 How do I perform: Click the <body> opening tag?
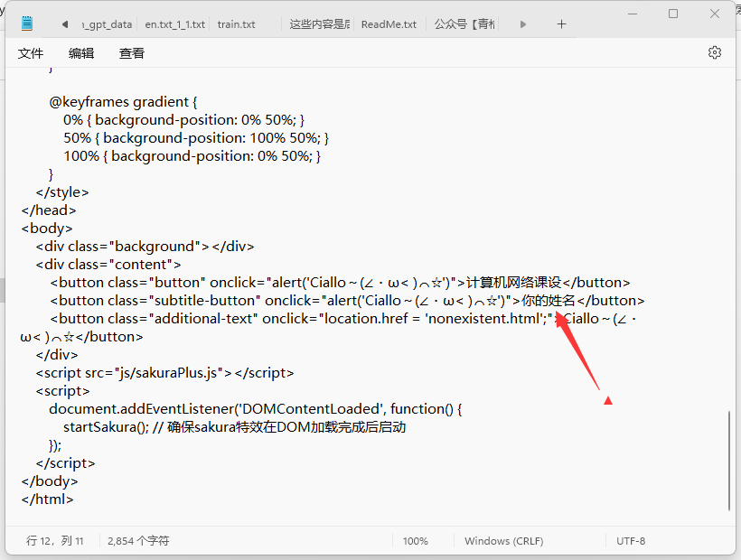tap(47, 229)
